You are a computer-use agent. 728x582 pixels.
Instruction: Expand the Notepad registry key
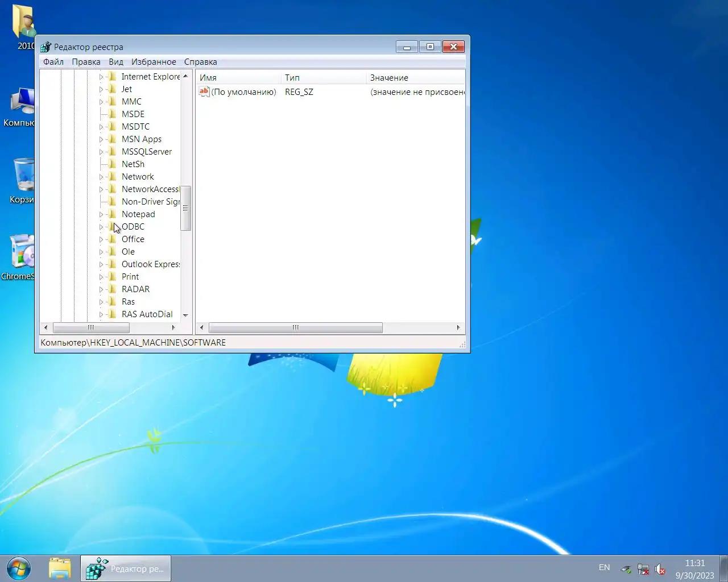pyautogui.click(x=101, y=214)
